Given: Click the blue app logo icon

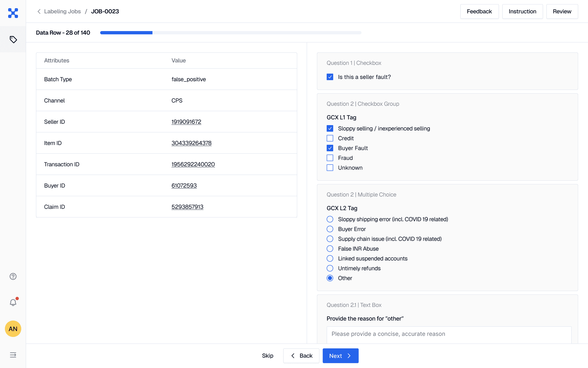Looking at the screenshot, I should (x=13, y=13).
